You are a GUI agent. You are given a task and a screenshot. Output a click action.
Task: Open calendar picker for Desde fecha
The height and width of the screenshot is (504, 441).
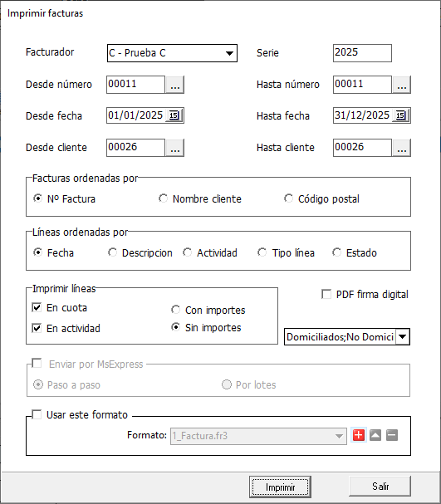(174, 115)
